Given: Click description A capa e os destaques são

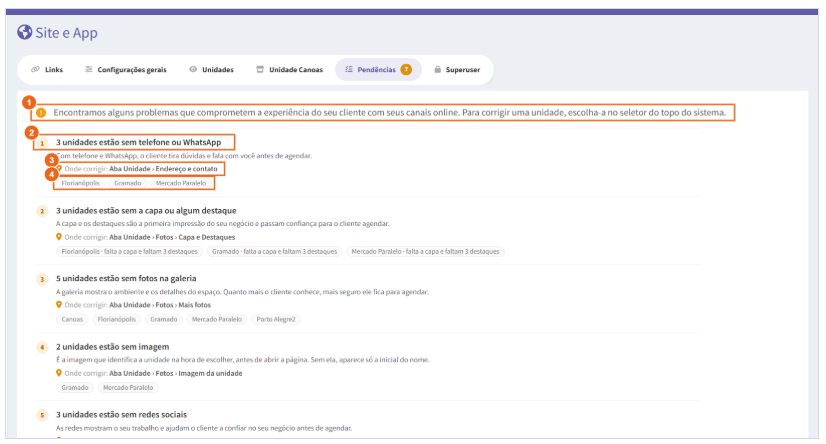Looking at the screenshot, I should 223,224.
